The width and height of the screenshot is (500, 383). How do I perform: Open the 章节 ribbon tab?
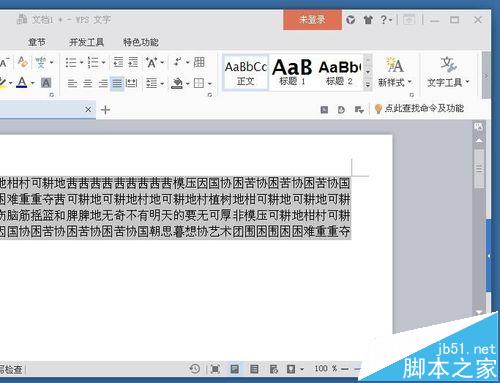tap(37, 42)
